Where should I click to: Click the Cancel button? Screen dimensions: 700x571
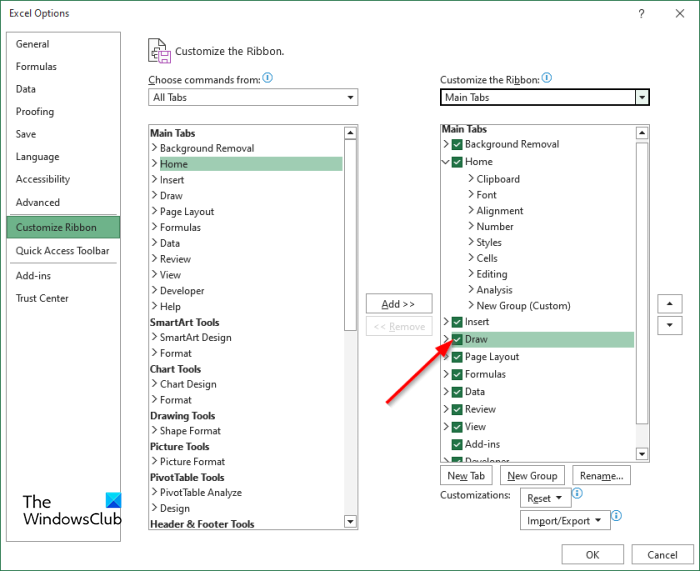click(x=662, y=554)
